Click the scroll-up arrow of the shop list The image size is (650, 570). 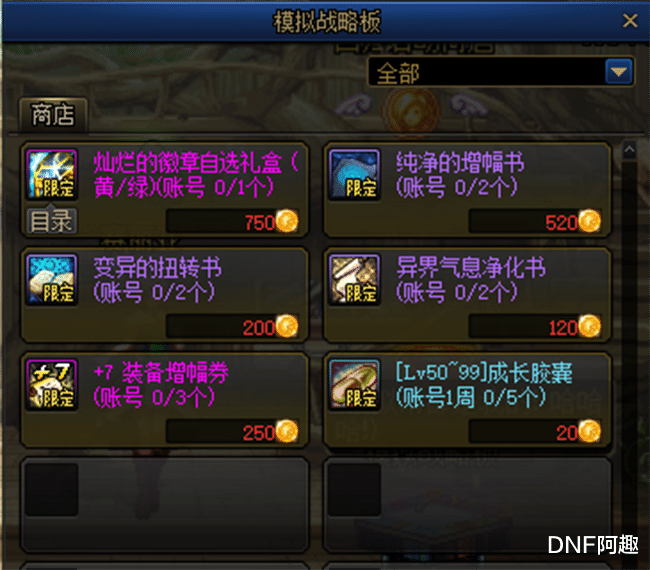629,150
